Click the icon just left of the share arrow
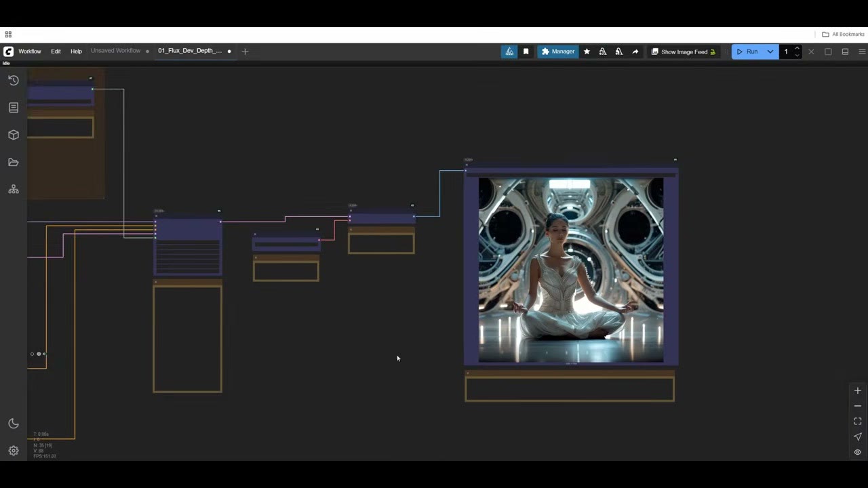Viewport: 868px width, 488px height. [619, 52]
